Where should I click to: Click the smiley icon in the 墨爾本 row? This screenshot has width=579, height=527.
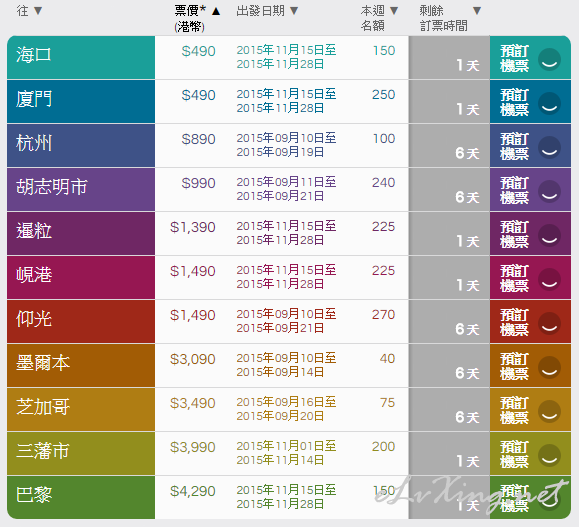tap(549, 367)
